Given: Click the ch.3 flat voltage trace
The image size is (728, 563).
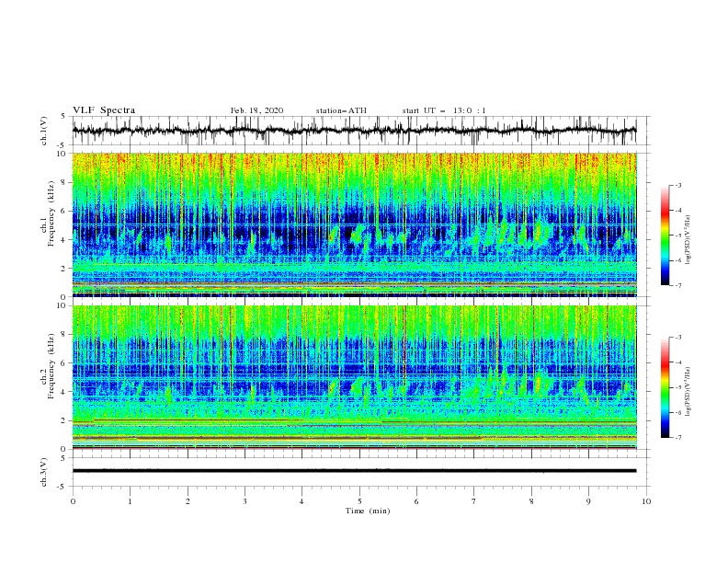Looking at the screenshot, I should [x=354, y=471].
